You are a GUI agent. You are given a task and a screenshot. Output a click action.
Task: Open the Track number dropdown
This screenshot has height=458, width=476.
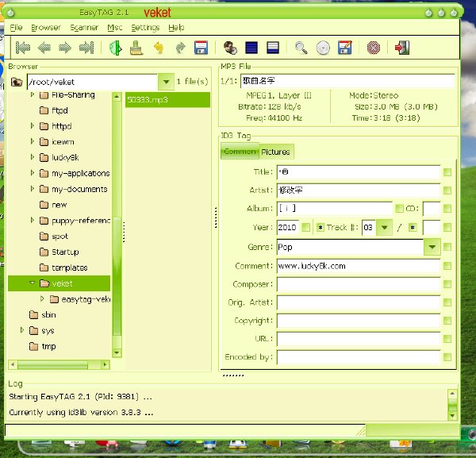point(384,227)
